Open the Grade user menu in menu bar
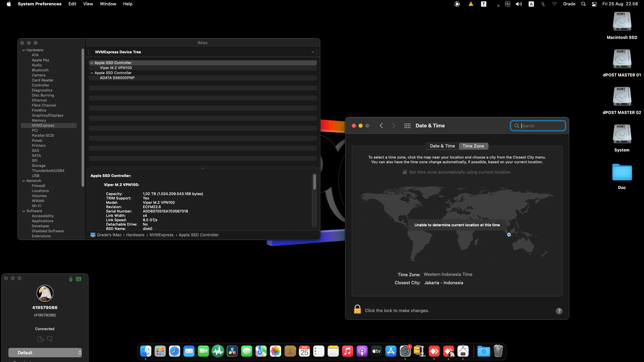 point(569,4)
